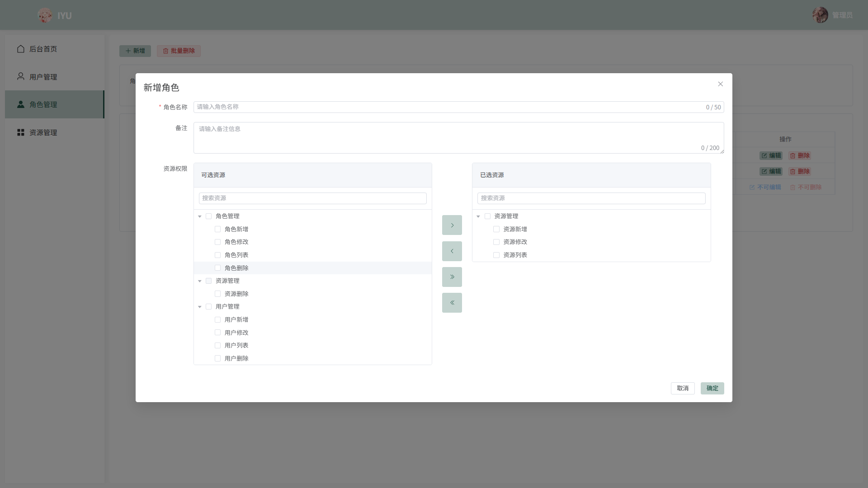This screenshot has height=488, width=868.
Task: Move all resources right with double arrow
Action: click(x=452, y=277)
